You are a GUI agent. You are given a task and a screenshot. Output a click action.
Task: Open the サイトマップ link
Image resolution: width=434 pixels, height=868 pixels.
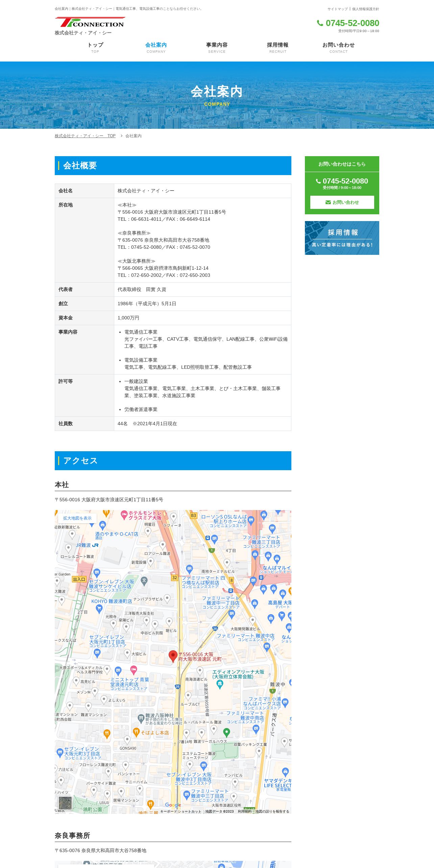point(337,9)
